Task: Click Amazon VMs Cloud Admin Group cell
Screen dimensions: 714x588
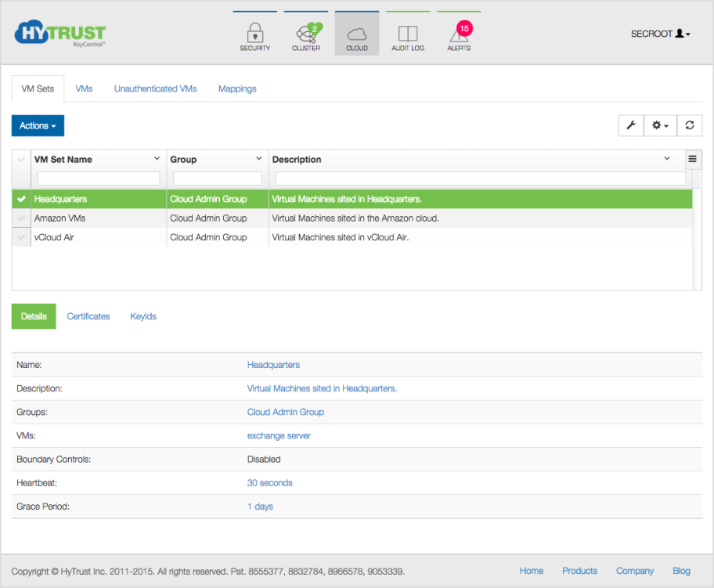Action: (218, 218)
